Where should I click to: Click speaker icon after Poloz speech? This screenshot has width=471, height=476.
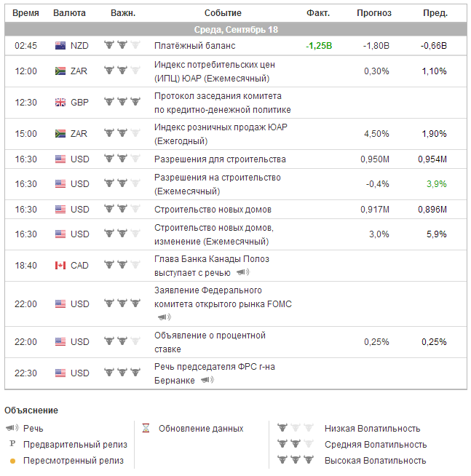[x=242, y=272]
